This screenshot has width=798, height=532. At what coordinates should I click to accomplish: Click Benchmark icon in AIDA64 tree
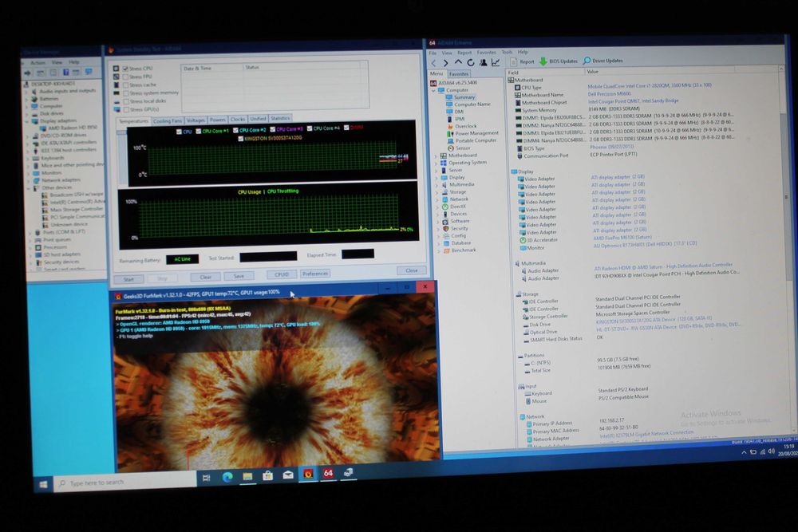pos(446,250)
